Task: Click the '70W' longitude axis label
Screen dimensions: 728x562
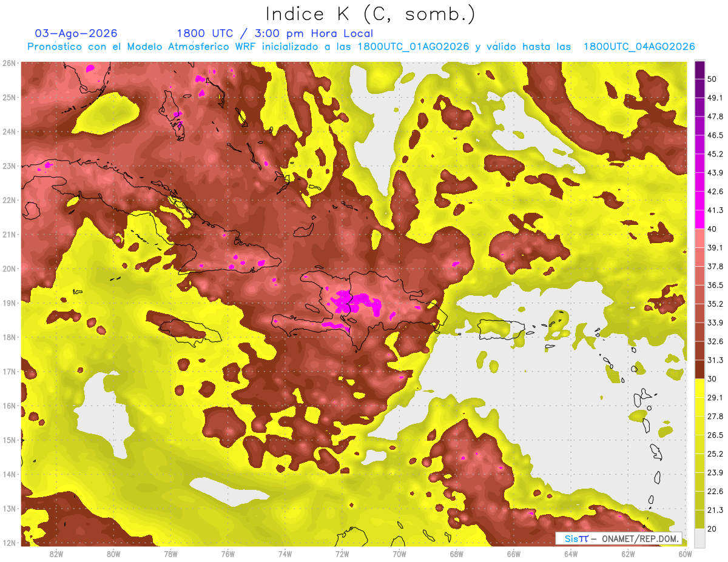Action: click(399, 554)
